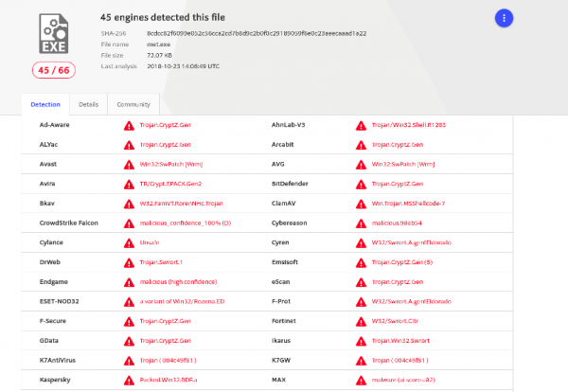Click the warning icon in CrowdStrike Falcon row

129,223
